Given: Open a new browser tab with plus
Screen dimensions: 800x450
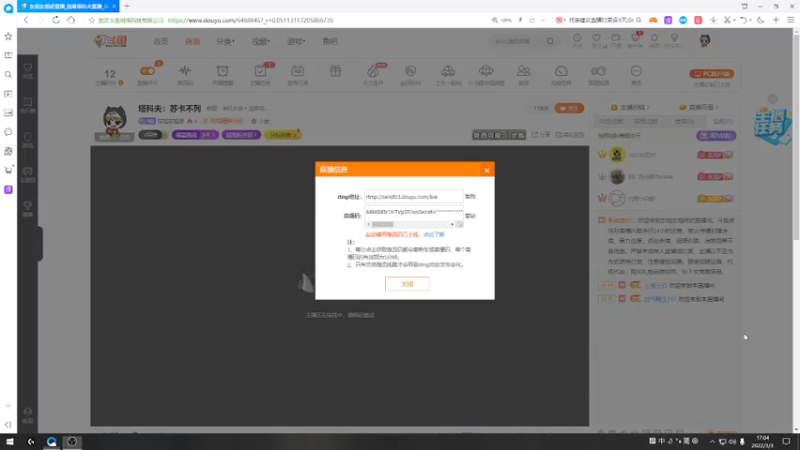Looking at the screenshot, I should click(x=127, y=6).
